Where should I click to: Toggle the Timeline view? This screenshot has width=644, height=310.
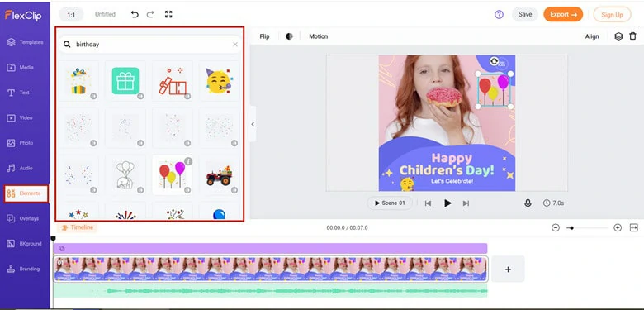[78, 227]
